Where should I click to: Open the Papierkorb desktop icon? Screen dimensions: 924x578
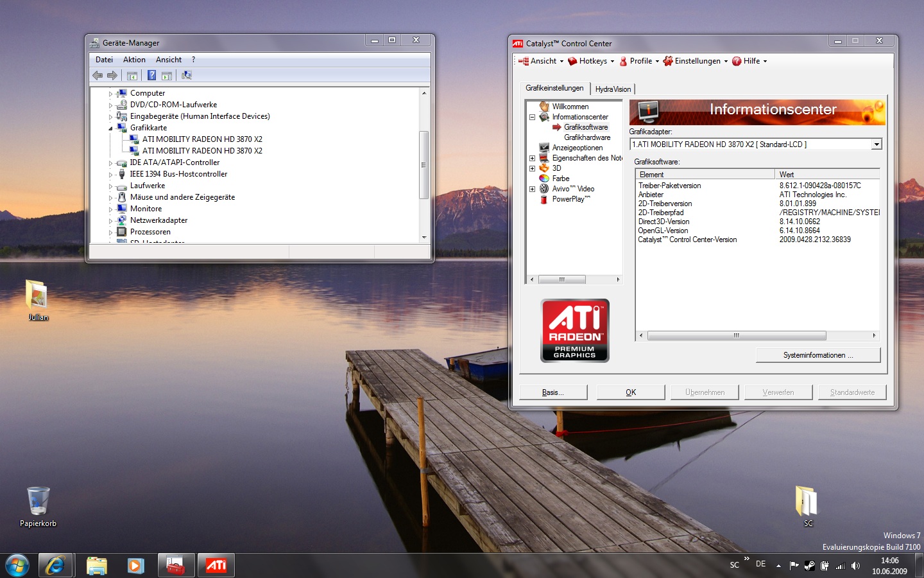tap(38, 507)
